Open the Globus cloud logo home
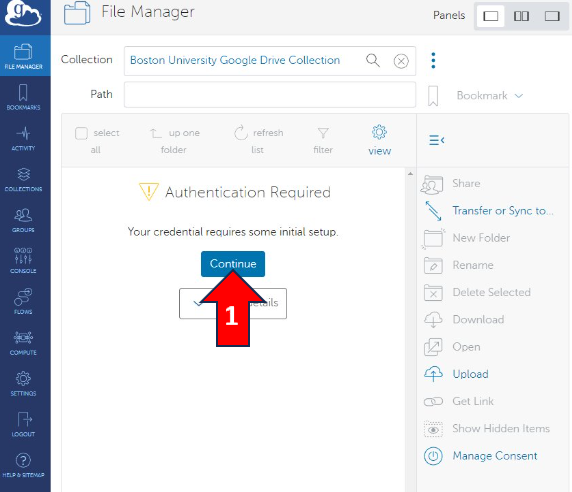The height and width of the screenshot is (492, 572). pos(23,14)
